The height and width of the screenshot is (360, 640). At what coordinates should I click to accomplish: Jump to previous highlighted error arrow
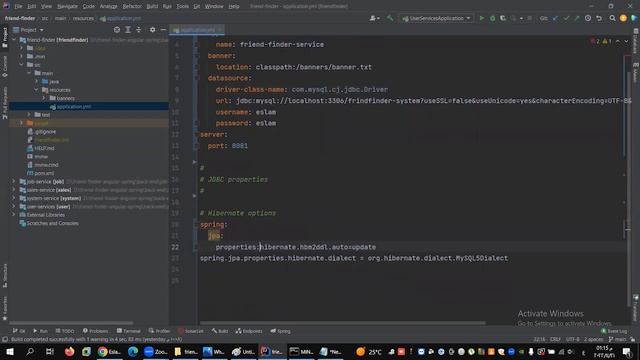coord(618,41)
